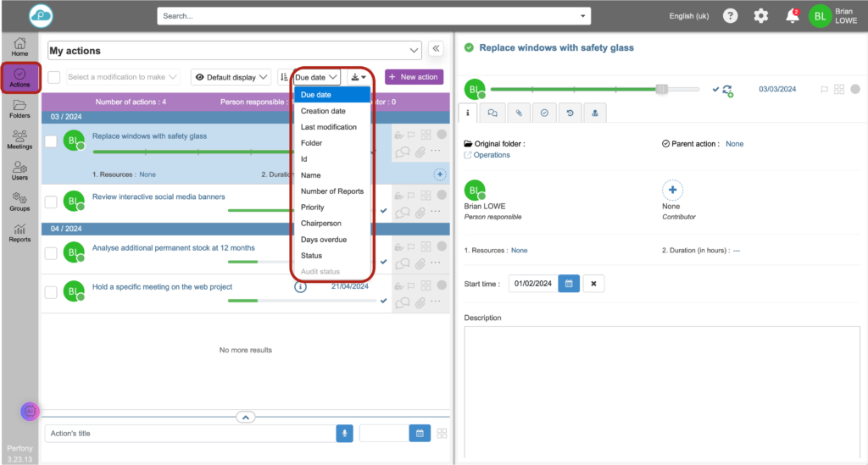Click the microphone button for action title
Screen dimensions: 868x465
click(x=344, y=434)
